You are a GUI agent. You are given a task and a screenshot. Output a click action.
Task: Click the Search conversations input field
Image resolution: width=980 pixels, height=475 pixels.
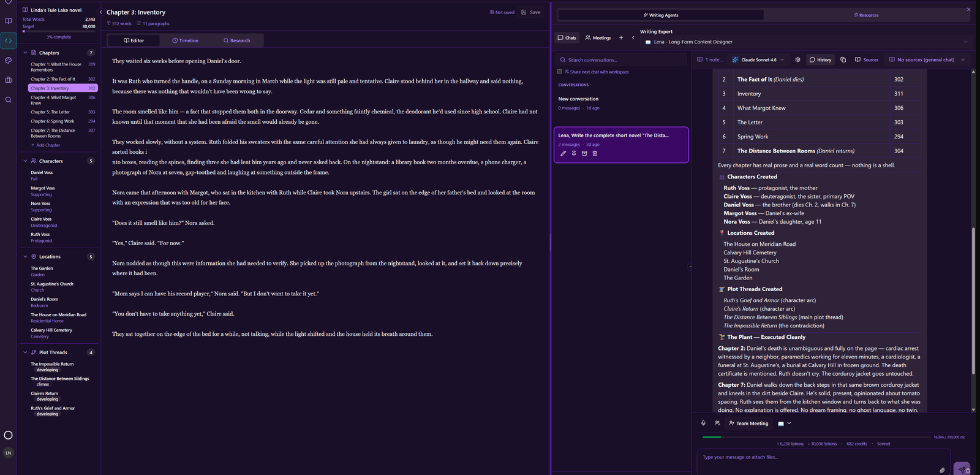621,60
